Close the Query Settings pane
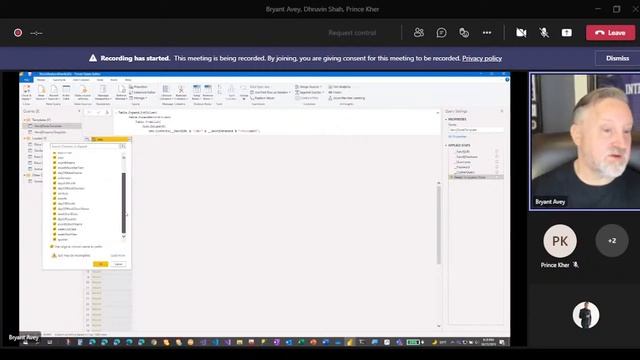 [502, 111]
